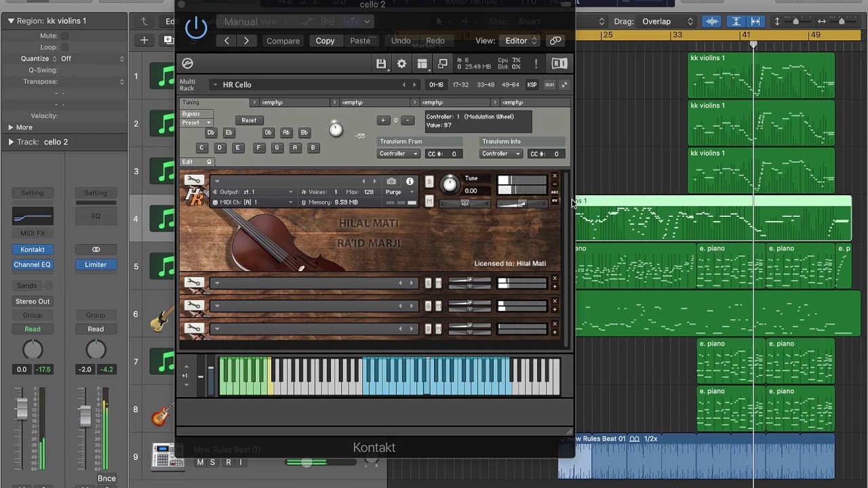Toggle script Bypass button

point(197,114)
